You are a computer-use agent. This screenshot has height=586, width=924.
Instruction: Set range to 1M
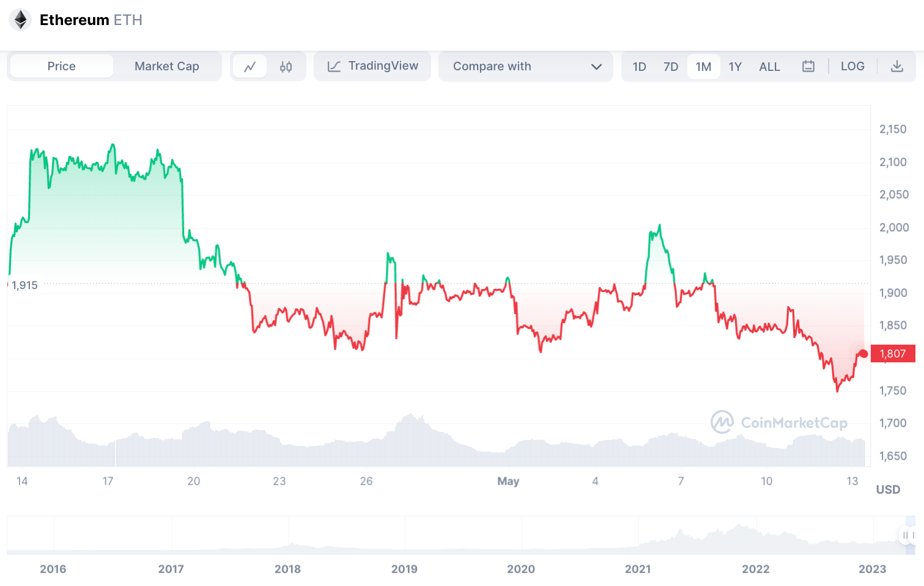tap(703, 67)
